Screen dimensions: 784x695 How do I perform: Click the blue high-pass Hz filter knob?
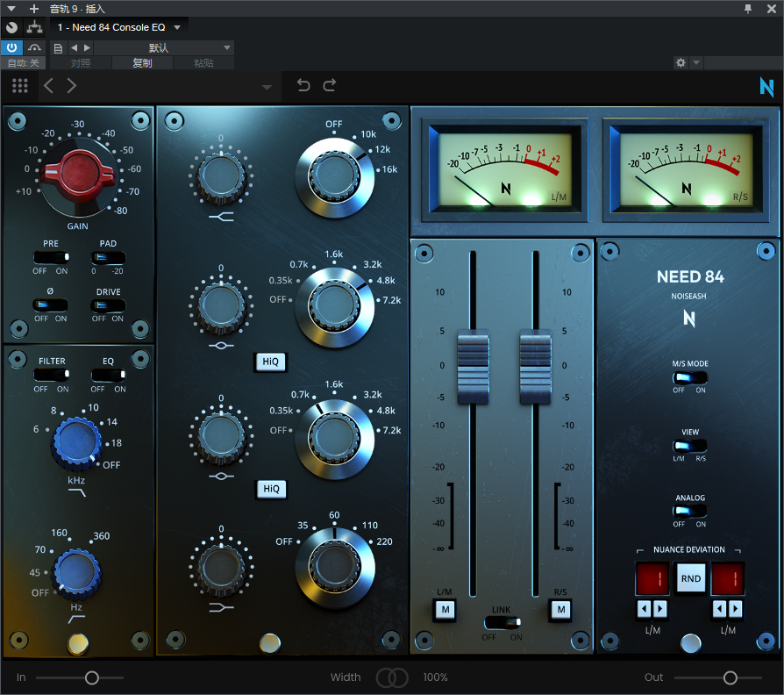point(76,573)
